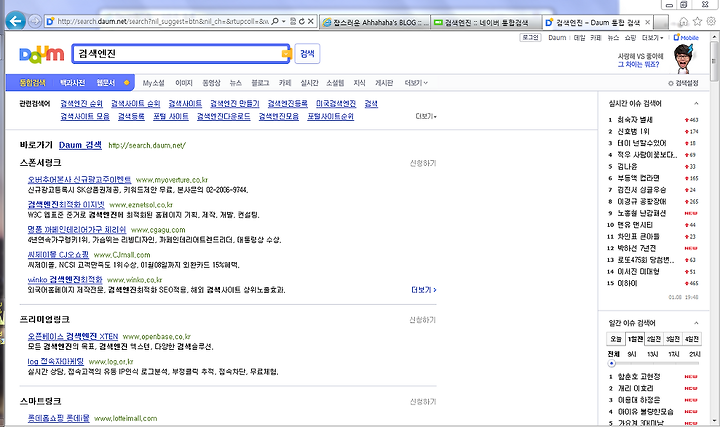Viewport: 720px width, 427px height.
Task: Collapse the 실시간 이슈 검색어 panel
Action: (x=696, y=103)
